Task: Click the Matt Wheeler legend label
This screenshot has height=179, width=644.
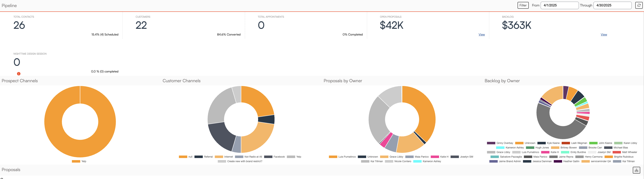Action: tap(630, 152)
